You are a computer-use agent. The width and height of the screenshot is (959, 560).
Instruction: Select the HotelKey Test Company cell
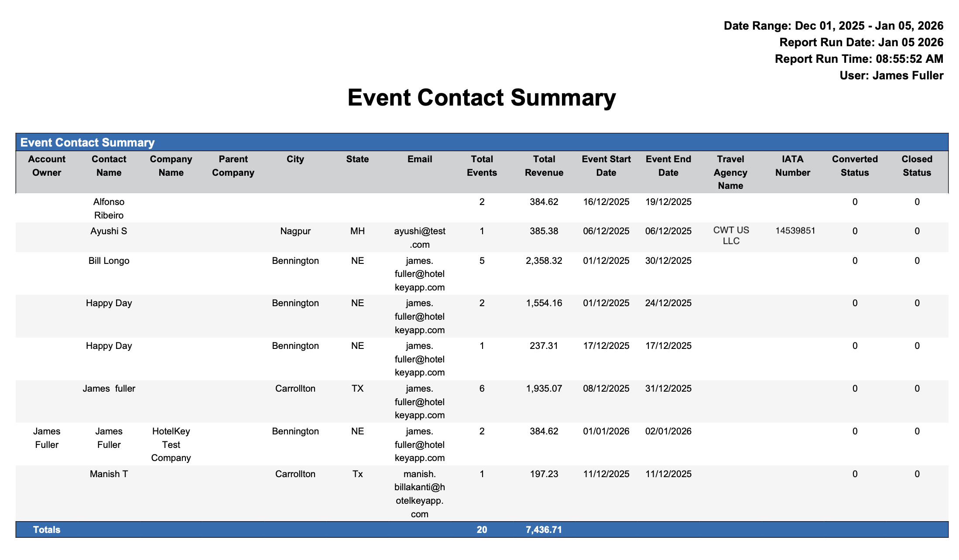(171, 444)
